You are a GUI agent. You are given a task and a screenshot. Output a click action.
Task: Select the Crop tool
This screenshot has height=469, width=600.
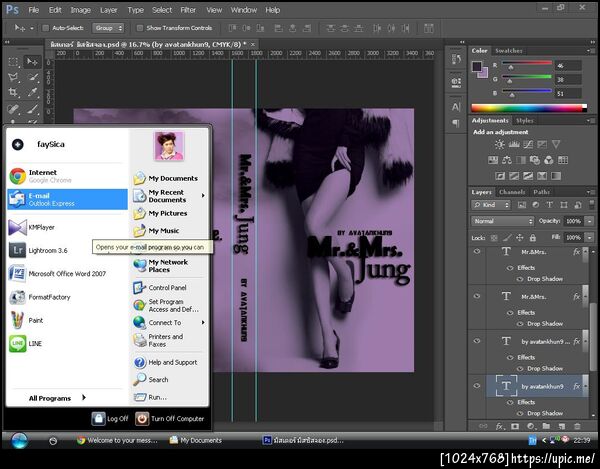point(13,92)
